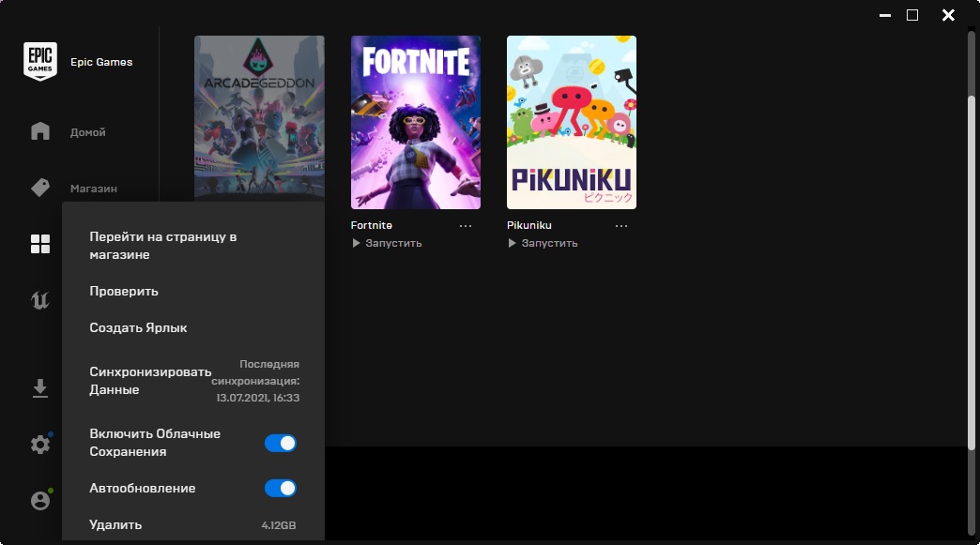This screenshot has height=545, width=980.
Task: Open the Downloads arrow icon
Action: point(40,388)
